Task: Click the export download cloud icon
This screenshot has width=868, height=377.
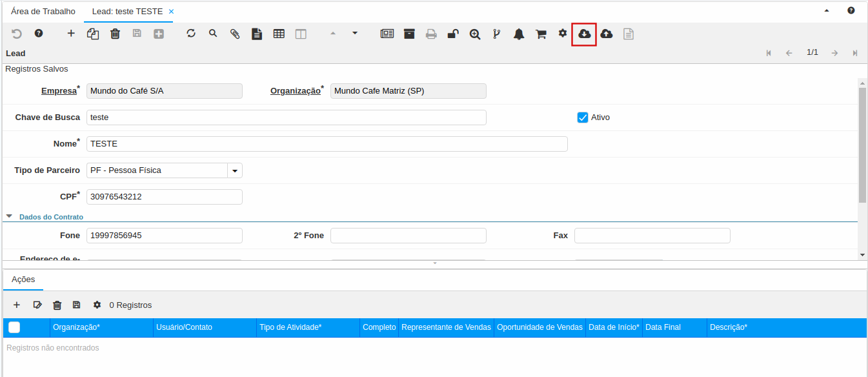Action: tap(584, 34)
